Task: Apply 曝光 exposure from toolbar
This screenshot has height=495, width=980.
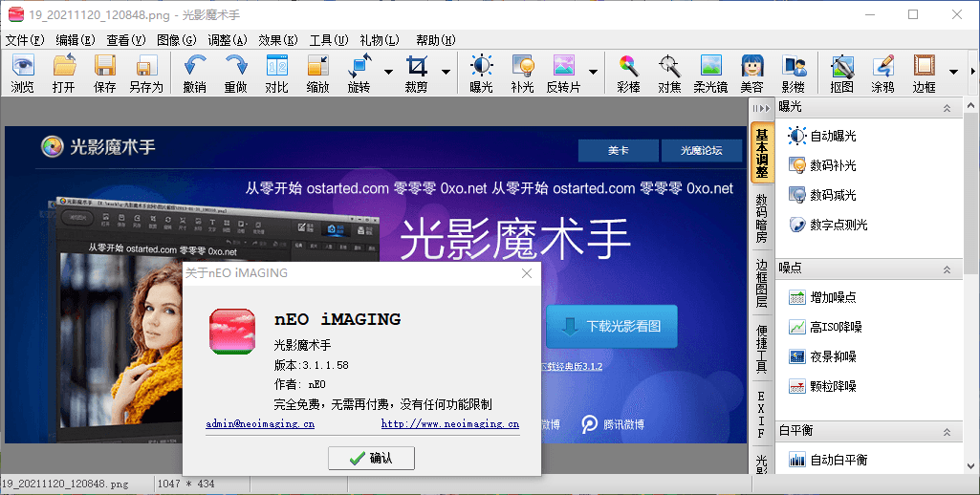Action: pos(481,74)
